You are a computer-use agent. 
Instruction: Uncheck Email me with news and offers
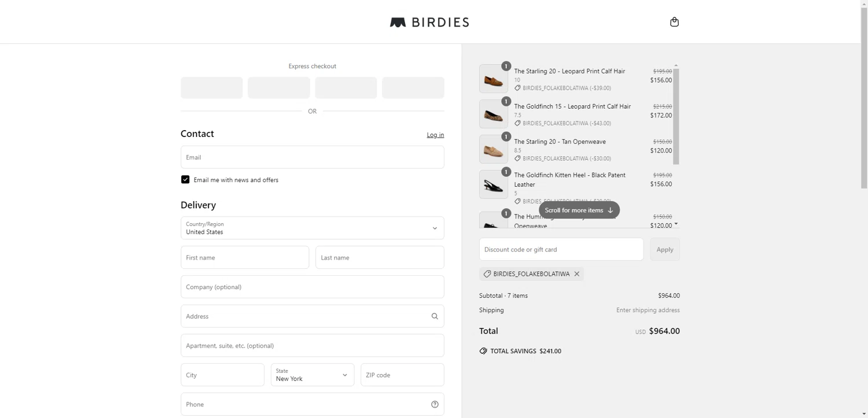[x=185, y=180]
